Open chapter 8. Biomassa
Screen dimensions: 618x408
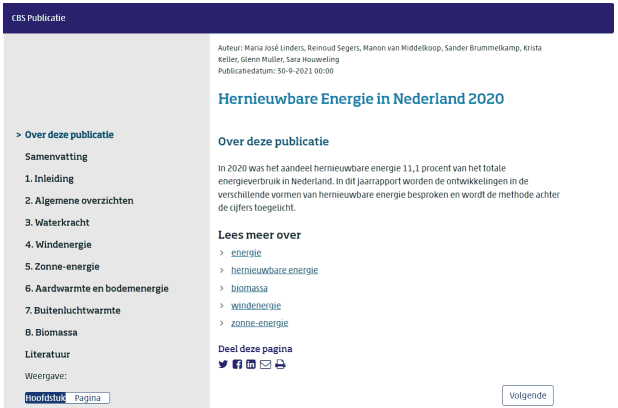[x=51, y=333]
